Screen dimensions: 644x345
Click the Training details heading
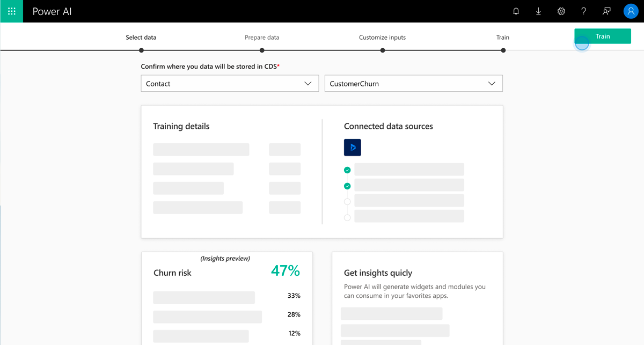tap(181, 127)
